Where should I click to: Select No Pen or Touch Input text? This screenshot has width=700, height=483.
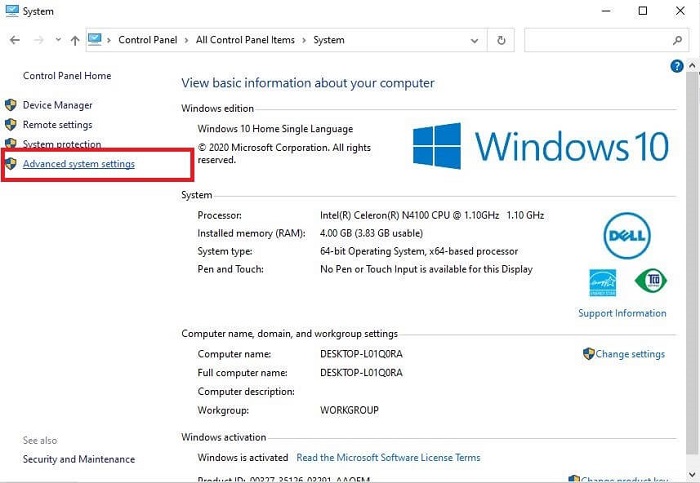[x=426, y=269]
